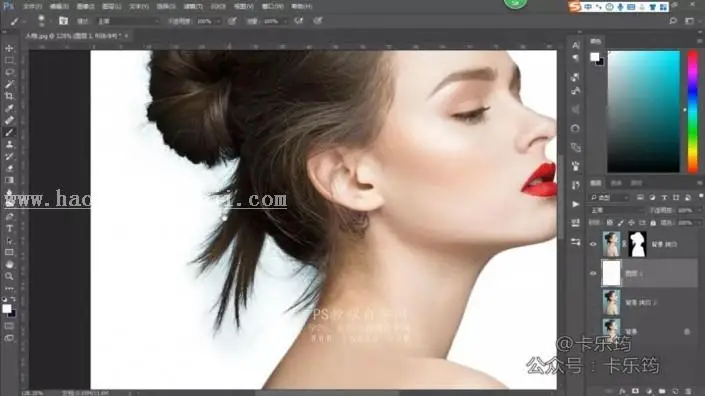The image size is (705, 396).
Task: Swap foreground and background colors in toolbox
Action: click(13, 299)
